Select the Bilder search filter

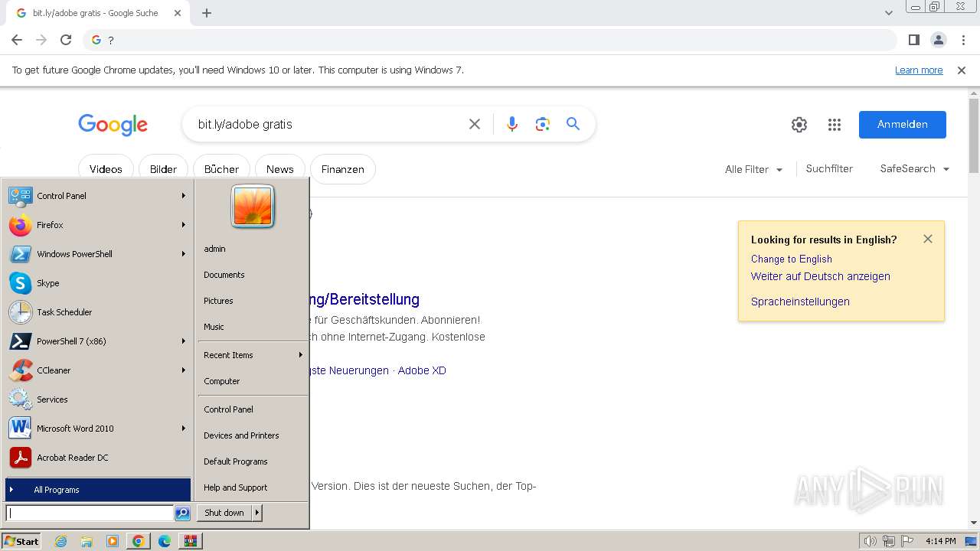163,169
